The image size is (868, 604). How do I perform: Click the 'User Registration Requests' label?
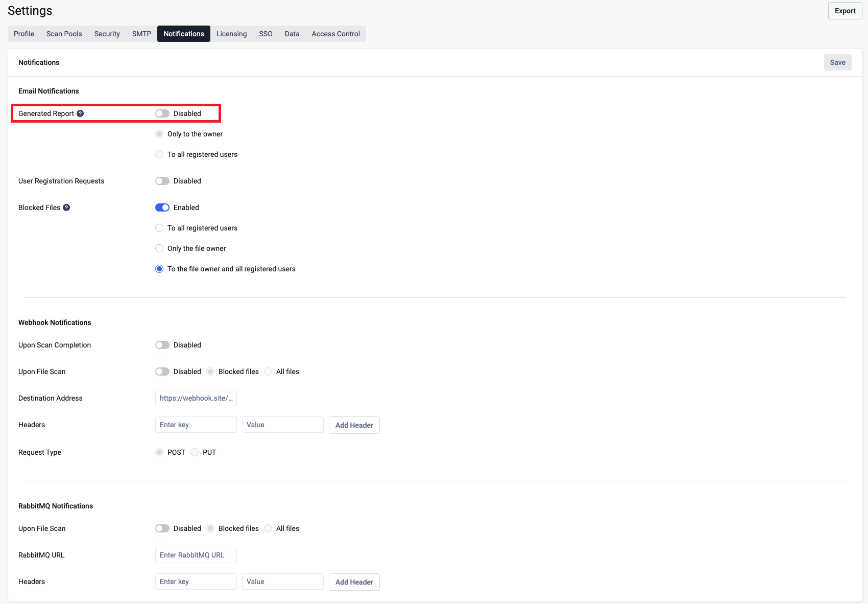pos(61,181)
